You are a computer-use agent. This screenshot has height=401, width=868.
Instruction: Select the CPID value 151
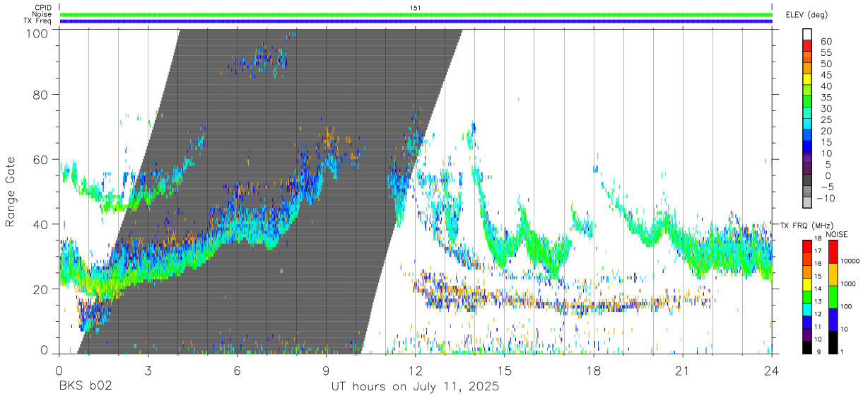[x=416, y=8]
